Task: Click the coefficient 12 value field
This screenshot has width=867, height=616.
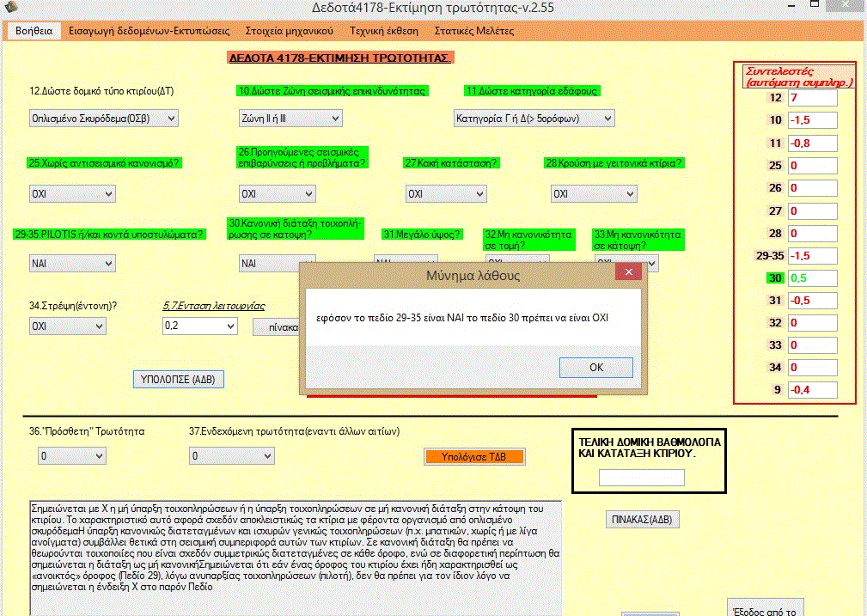Action: tap(812, 98)
